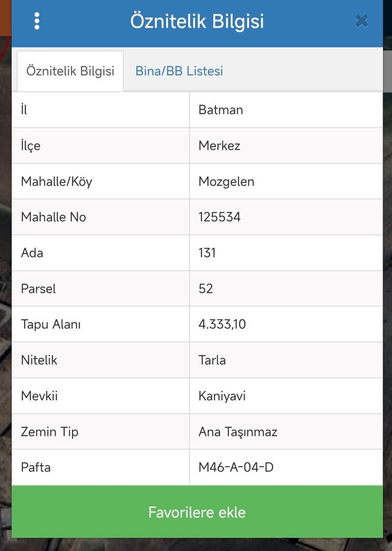The image size is (392, 551).
Task: Click the İlçe row label
Action: 31,146
